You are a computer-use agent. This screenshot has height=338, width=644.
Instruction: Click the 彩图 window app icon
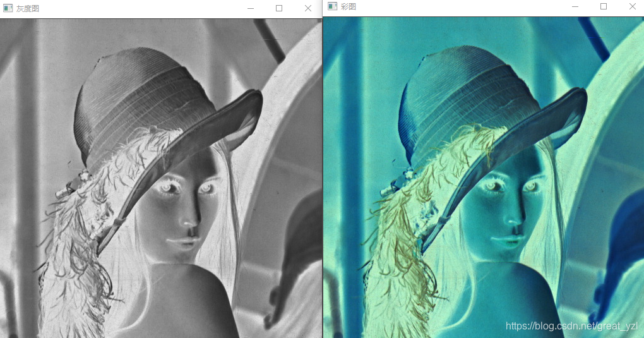[332, 6]
